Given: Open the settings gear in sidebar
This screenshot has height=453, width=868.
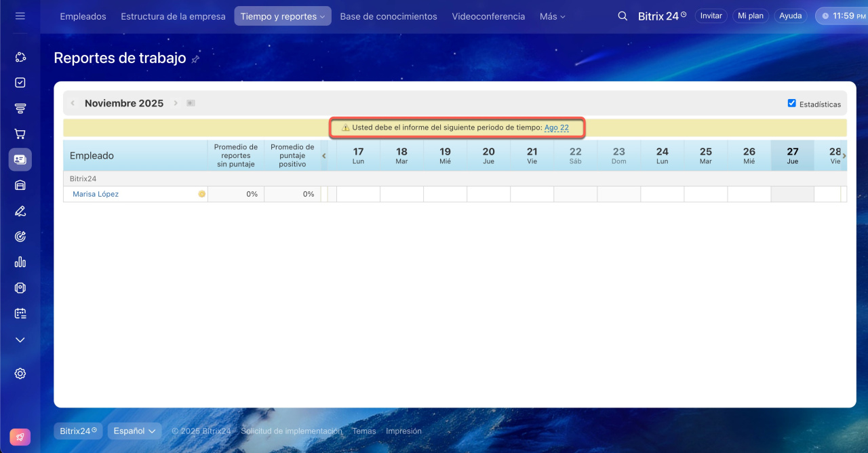Looking at the screenshot, I should [20, 374].
